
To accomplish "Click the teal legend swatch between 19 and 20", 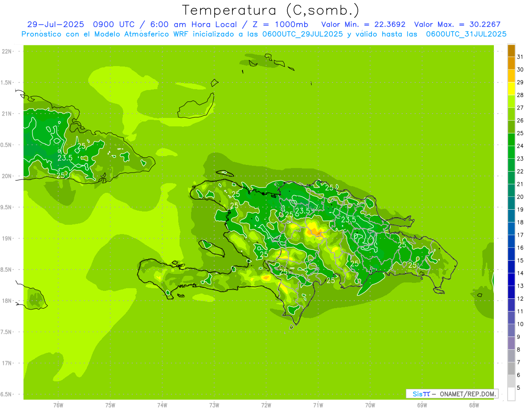I will tap(511, 203).
